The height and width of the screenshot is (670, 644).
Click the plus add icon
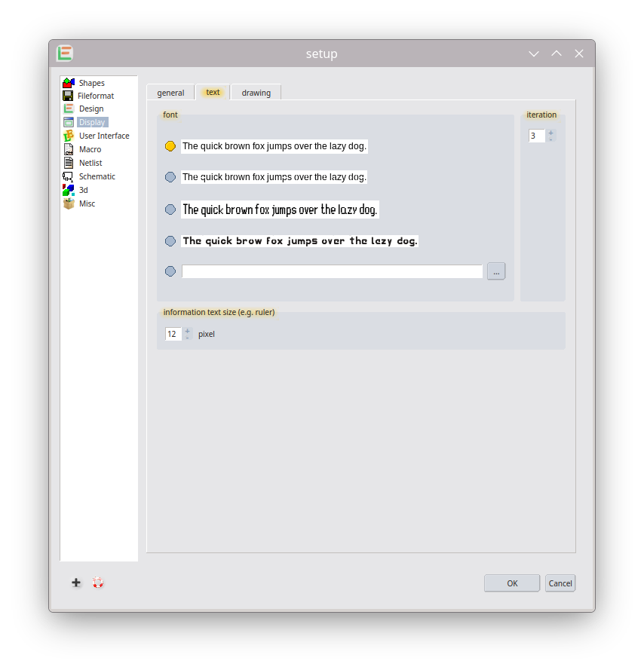76,583
